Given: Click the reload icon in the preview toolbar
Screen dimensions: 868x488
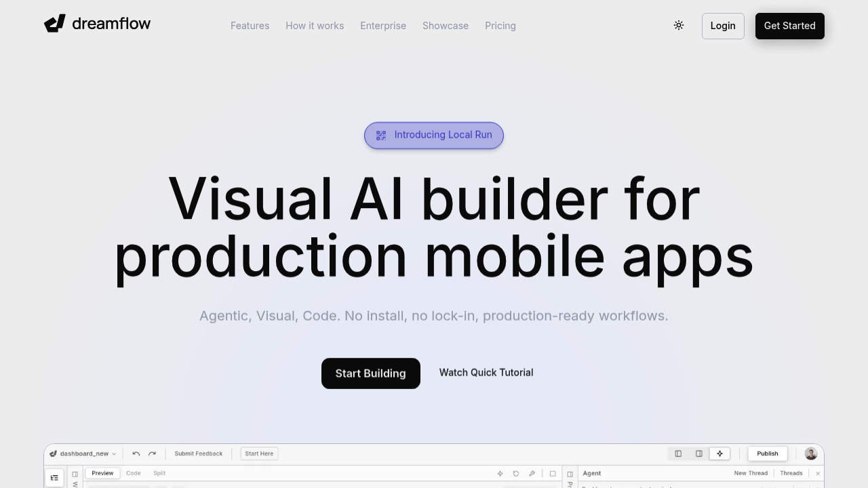Looking at the screenshot, I should [516, 474].
